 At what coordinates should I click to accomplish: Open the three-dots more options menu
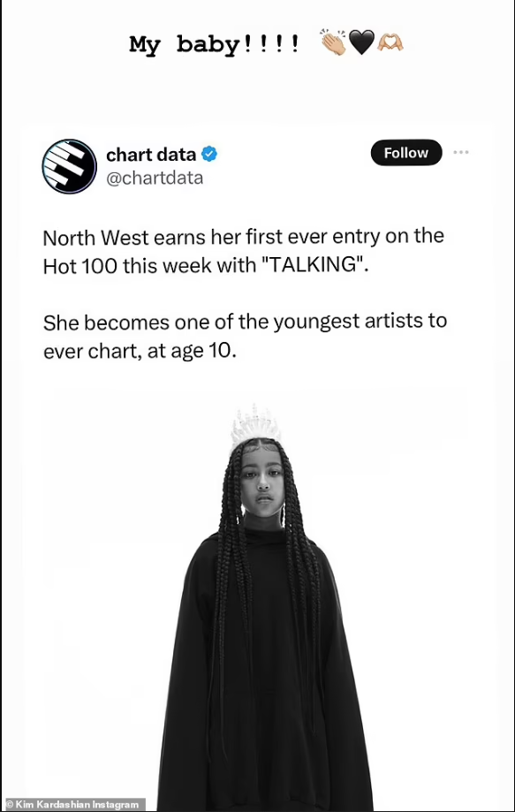point(460,152)
